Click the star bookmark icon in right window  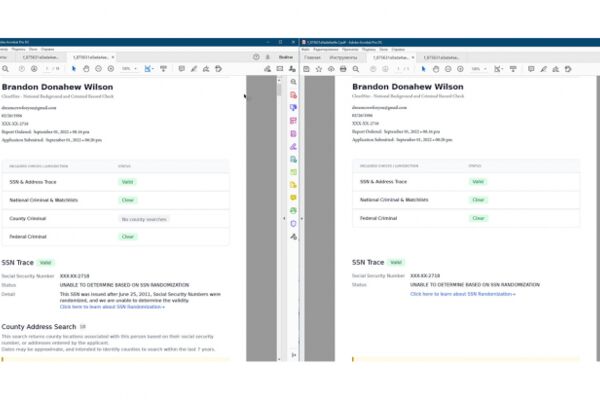click(x=319, y=69)
